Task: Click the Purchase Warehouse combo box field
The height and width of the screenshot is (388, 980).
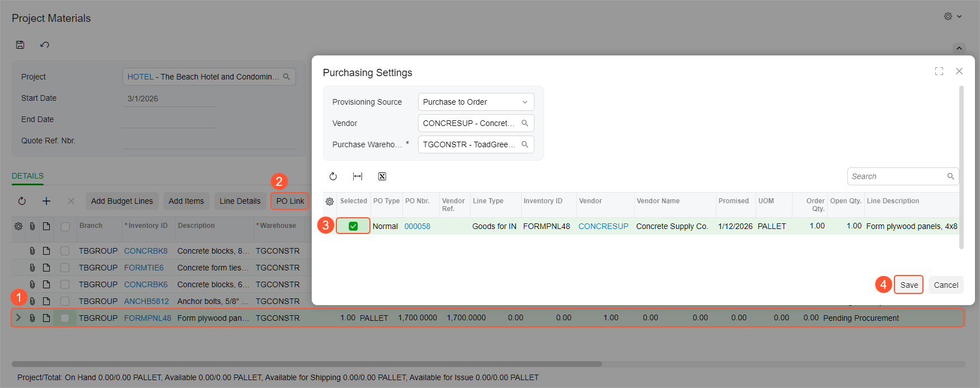Action: (476, 144)
